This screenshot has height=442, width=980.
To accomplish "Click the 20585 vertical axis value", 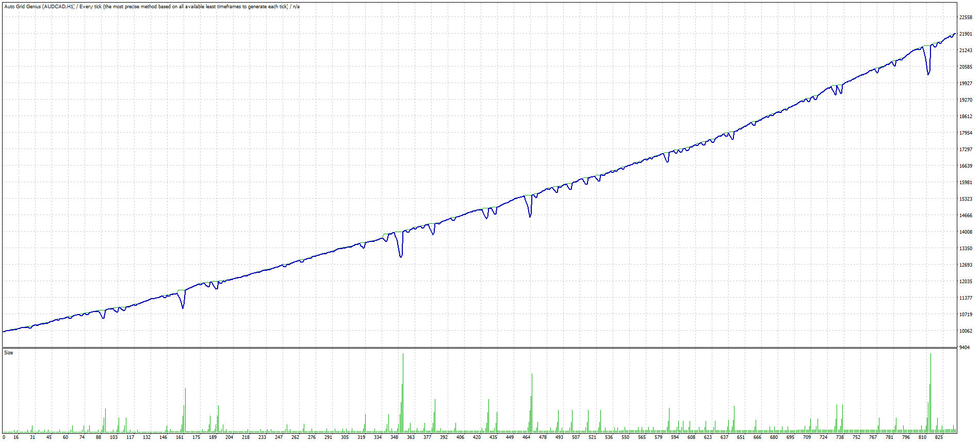I will (966, 67).
